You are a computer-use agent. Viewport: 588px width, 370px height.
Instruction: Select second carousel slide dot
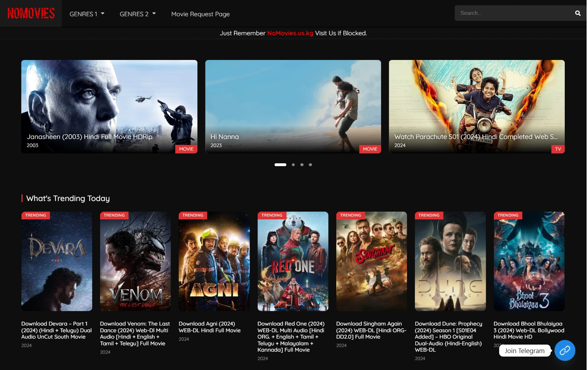point(293,165)
